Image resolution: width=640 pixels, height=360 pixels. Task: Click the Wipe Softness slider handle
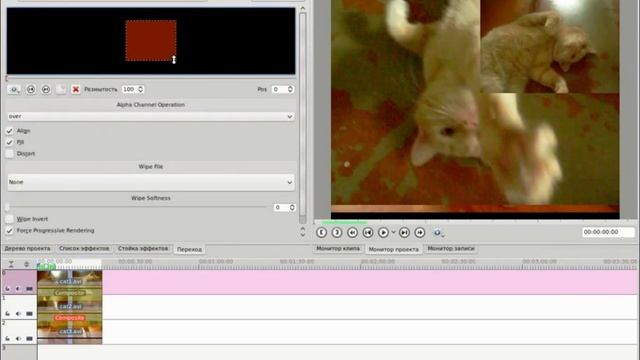point(7,207)
